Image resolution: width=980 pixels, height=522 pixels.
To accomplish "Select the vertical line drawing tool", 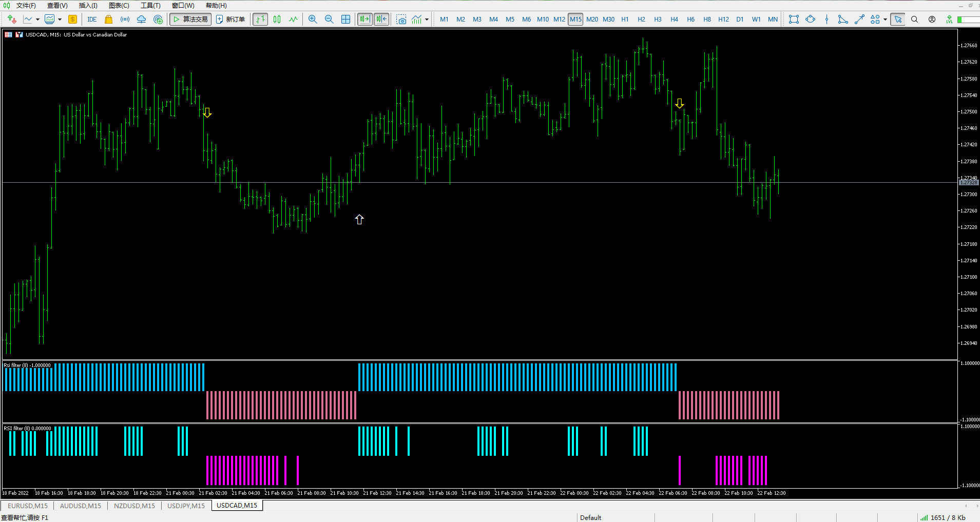I will 827,20.
